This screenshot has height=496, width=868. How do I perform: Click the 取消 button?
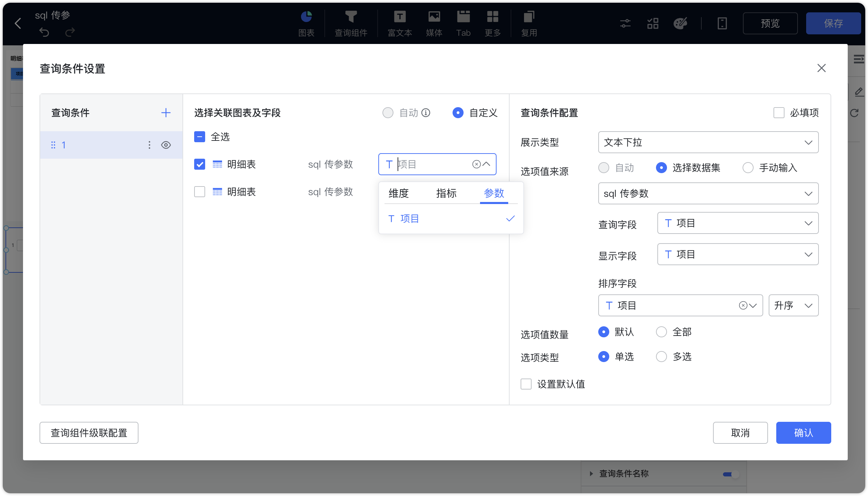(x=740, y=433)
